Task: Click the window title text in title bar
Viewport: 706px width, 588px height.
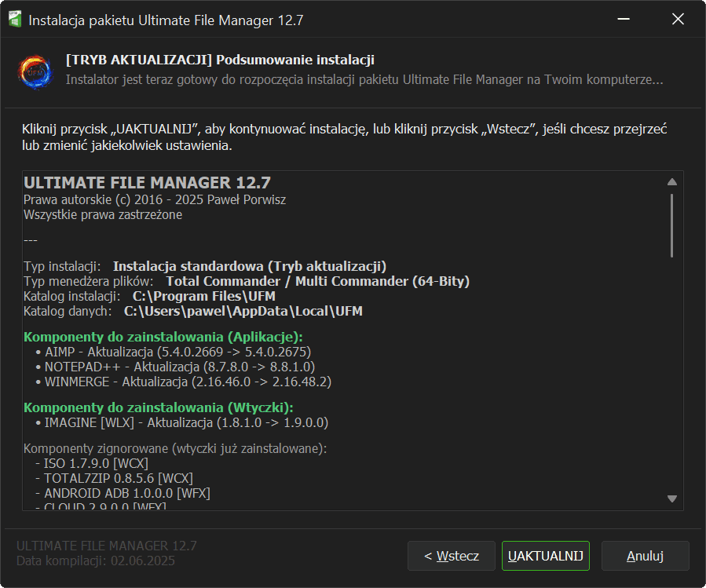Action: [166, 20]
